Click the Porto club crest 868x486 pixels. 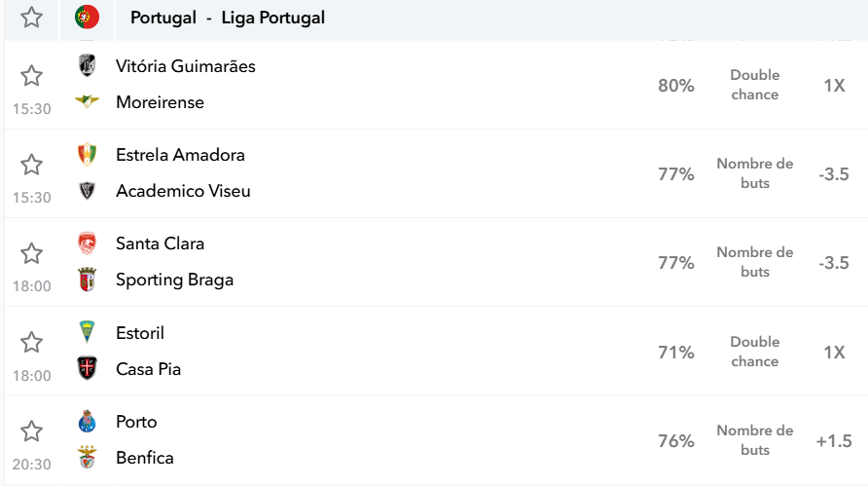87,421
